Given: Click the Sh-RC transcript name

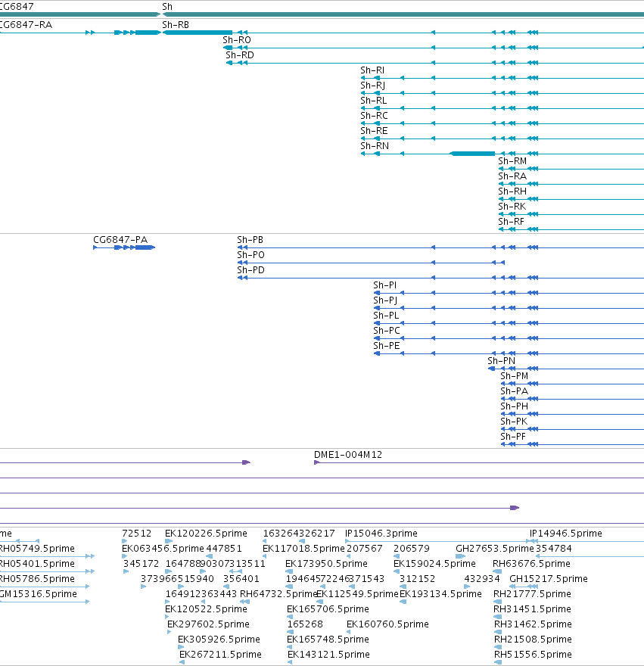Looking at the screenshot, I should (x=375, y=116).
